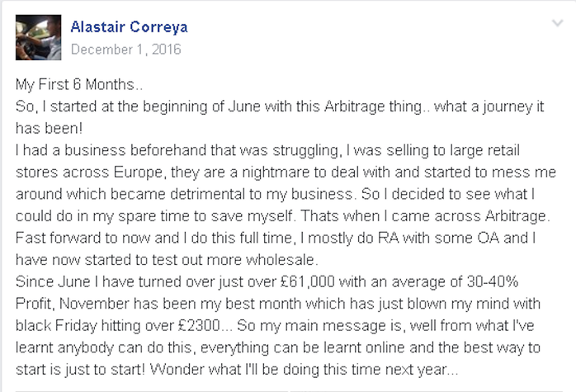Click the "30-40%" average profit figure
This screenshot has height=392, width=576.
tap(493, 281)
